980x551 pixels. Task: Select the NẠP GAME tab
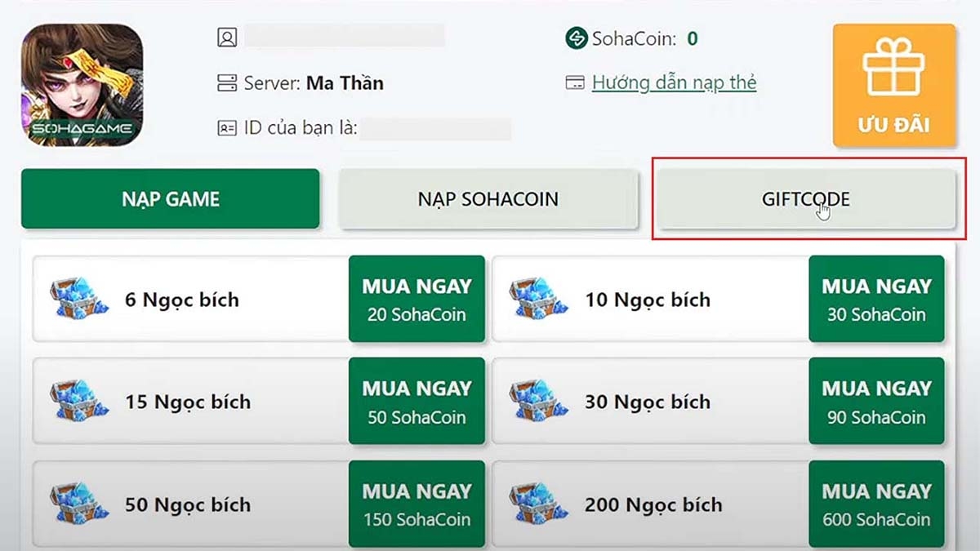171,198
